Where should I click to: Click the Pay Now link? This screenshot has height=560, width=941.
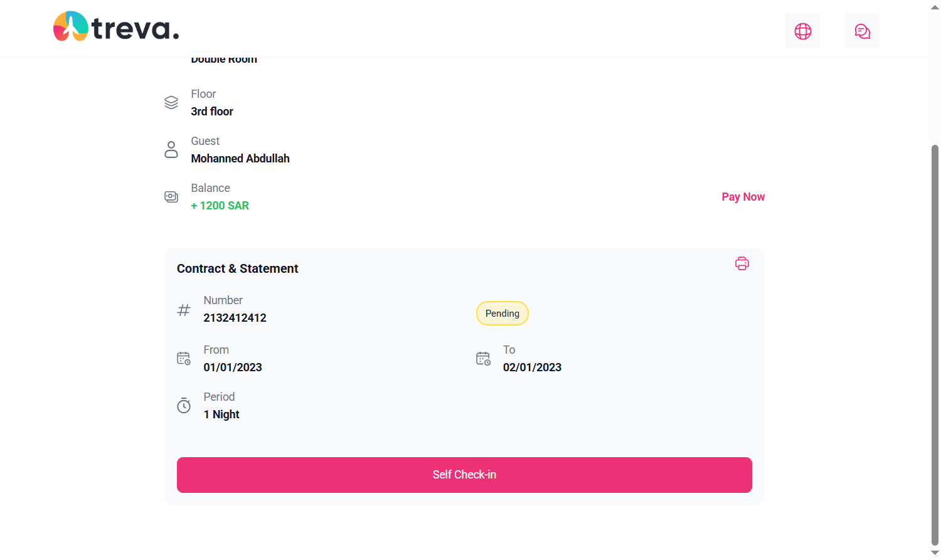pyautogui.click(x=743, y=197)
